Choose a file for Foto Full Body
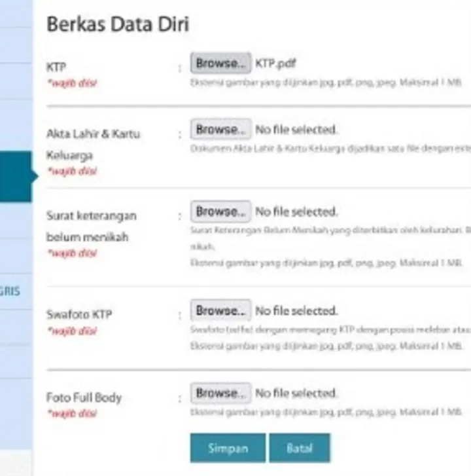471x476 pixels. click(x=220, y=393)
